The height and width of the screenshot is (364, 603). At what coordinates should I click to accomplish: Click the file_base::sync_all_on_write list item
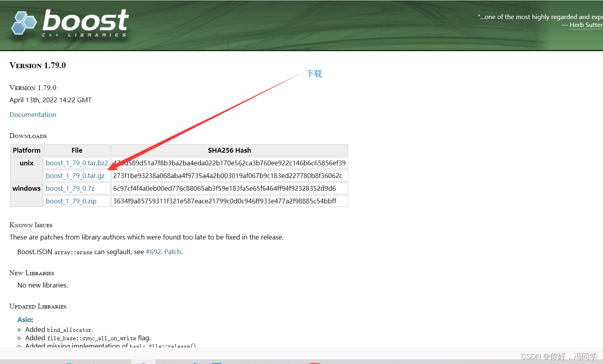(x=88, y=338)
